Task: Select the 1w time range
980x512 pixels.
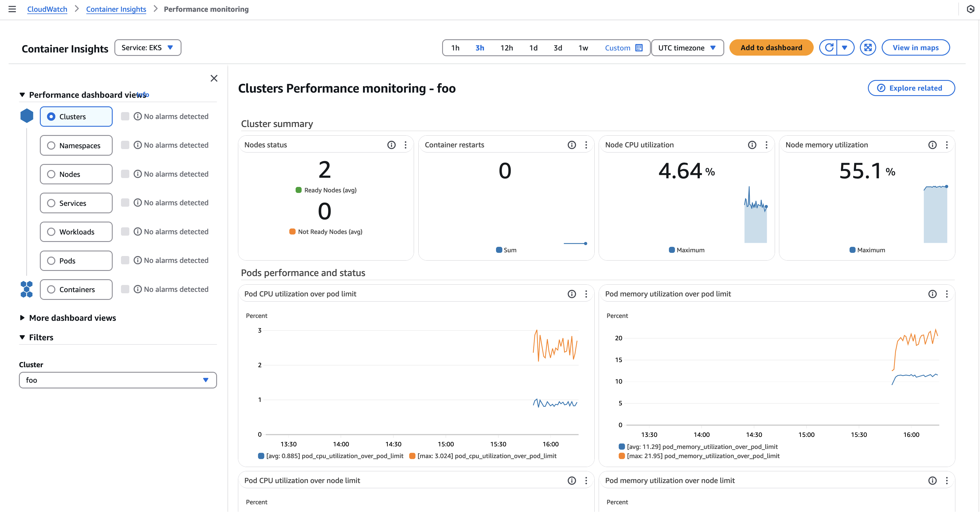Action: click(x=583, y=48)
